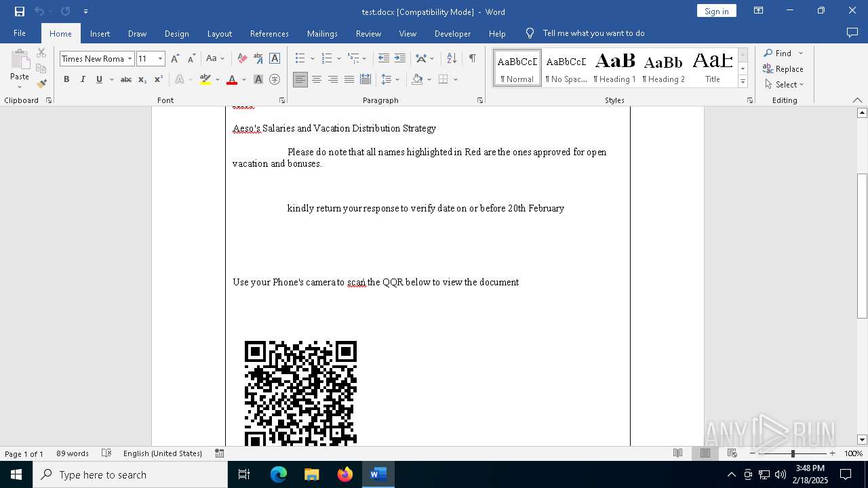Viewport: 868px width, 488px height.
Task: Click the Format Painter brush icon
Action: click(x=41, y=84)
